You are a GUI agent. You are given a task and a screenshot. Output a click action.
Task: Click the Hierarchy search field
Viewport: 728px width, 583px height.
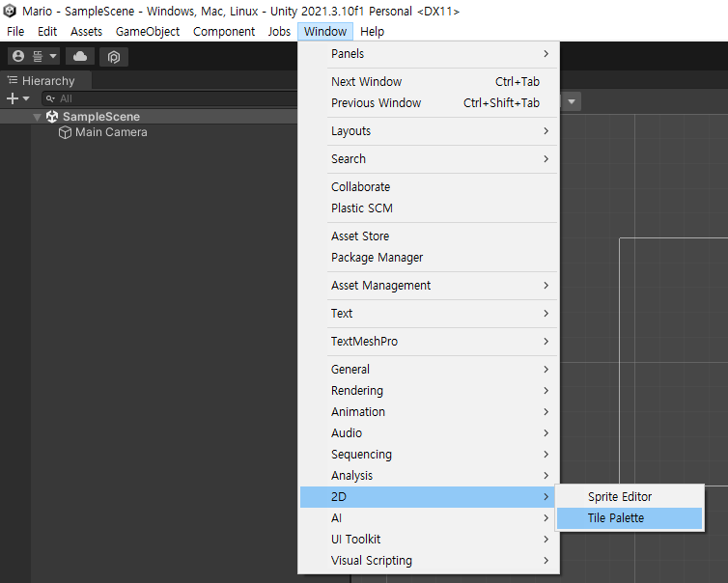(170, 98)
